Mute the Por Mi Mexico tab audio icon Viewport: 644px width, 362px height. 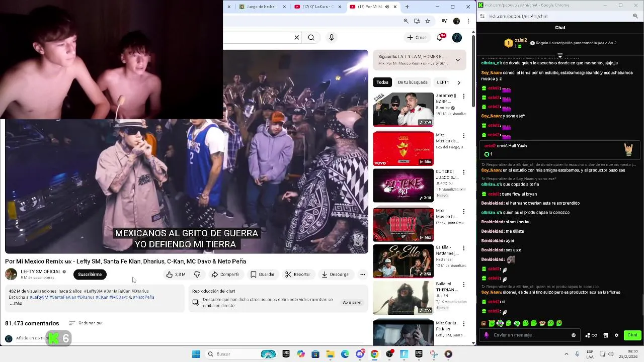[387, 7]
